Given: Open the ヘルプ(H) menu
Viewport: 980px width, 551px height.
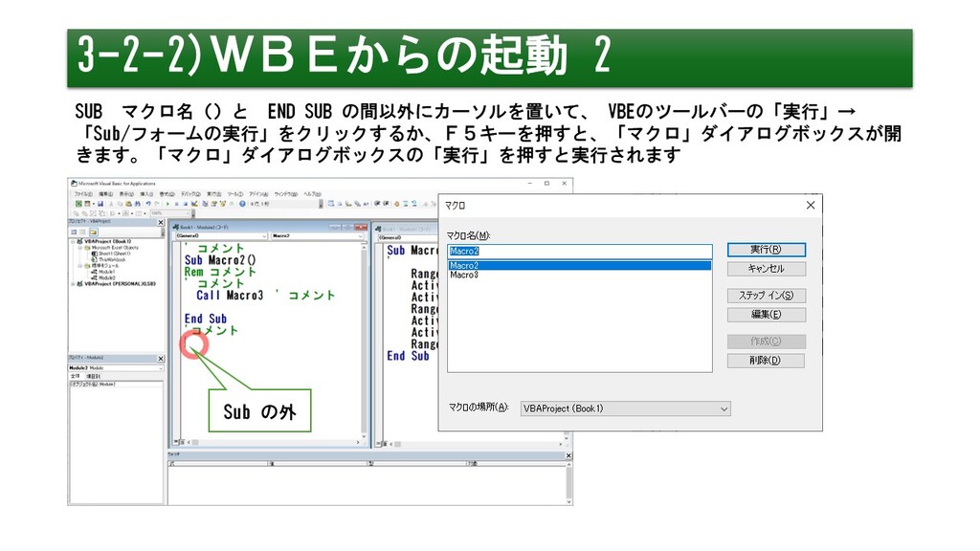Looking at the screenshot, I should coord(312,194).
